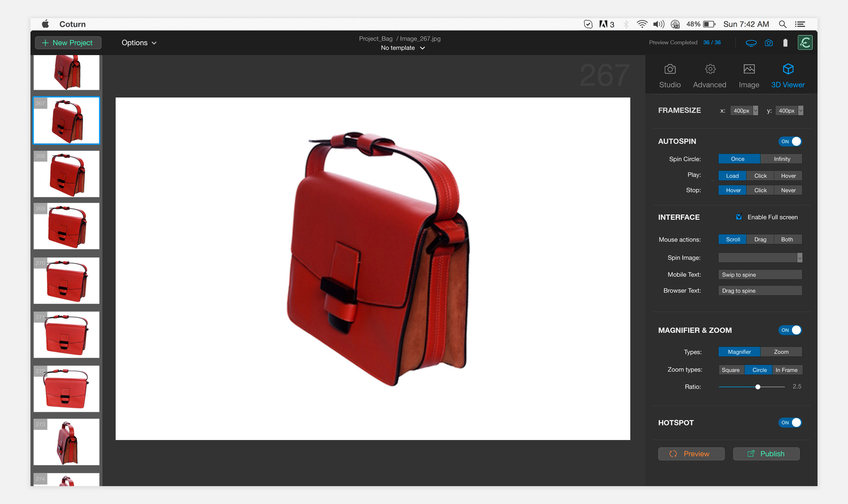The width and height of the screenshot is (848, 504).
Task: Expand the No template dropdown
Action: 403,48
